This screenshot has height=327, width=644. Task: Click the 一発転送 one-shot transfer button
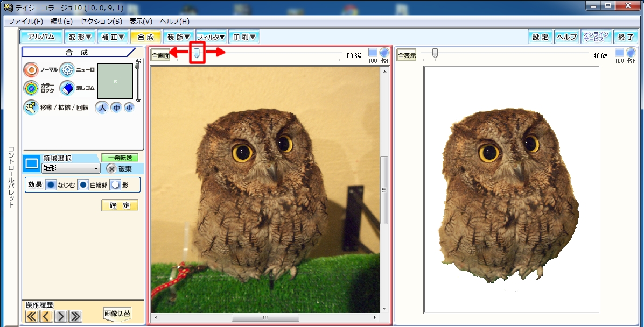click(x=120, y=157)
